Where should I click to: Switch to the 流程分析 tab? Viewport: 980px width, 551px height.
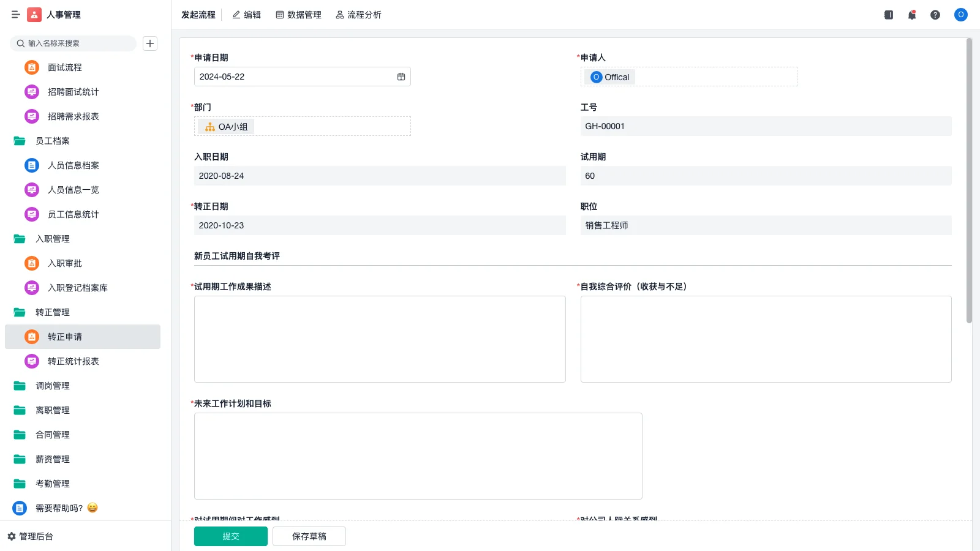[358, 15]
